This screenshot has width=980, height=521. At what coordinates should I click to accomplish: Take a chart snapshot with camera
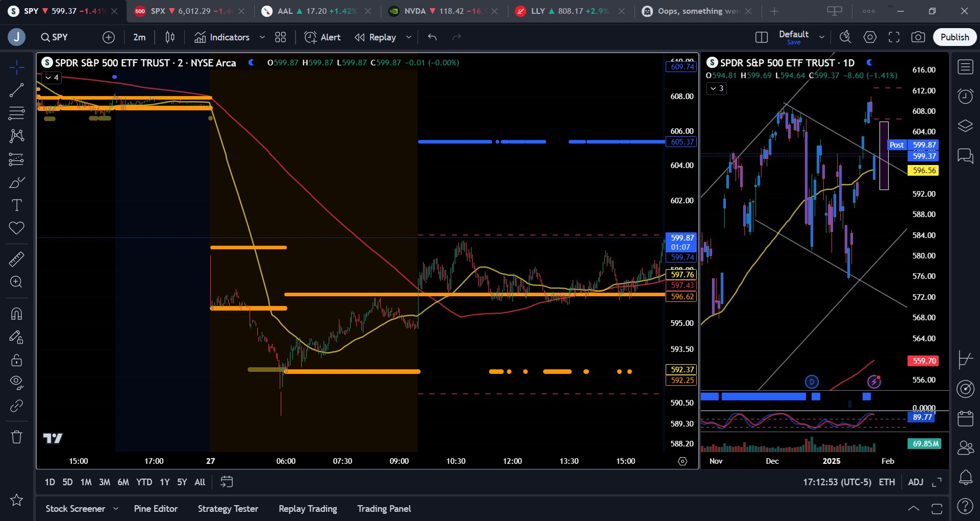coord(918,37)
